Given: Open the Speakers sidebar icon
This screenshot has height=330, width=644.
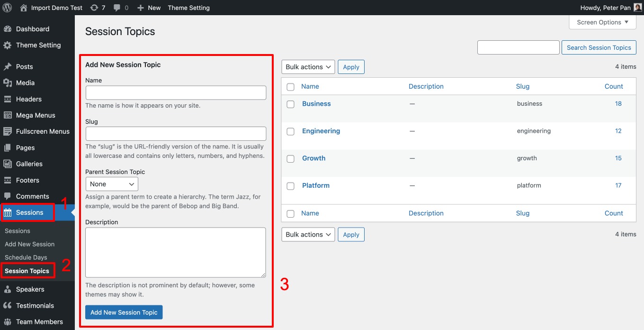Looking at the screenshot, I should pos(10,289).
